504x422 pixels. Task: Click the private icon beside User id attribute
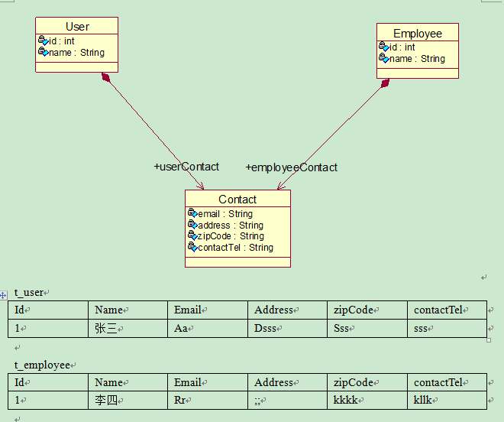tap(43, 41)
